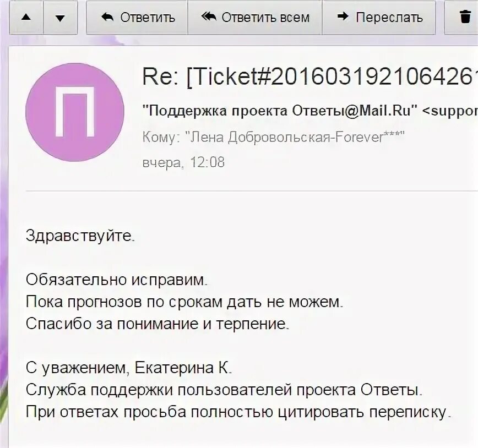Click the Здравствуйте greeting line

(80, 236)
